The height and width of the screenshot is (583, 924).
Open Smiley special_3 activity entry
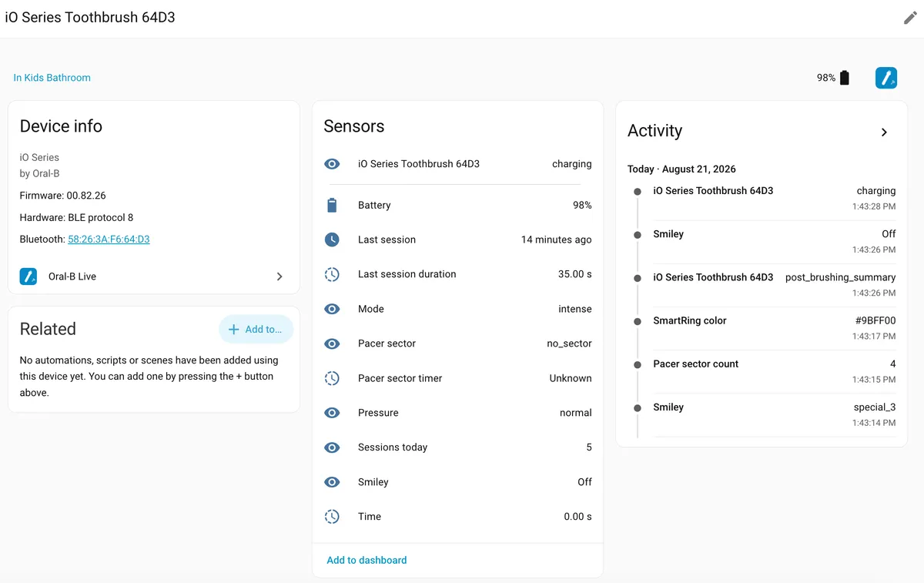click(x=774, y=414)
